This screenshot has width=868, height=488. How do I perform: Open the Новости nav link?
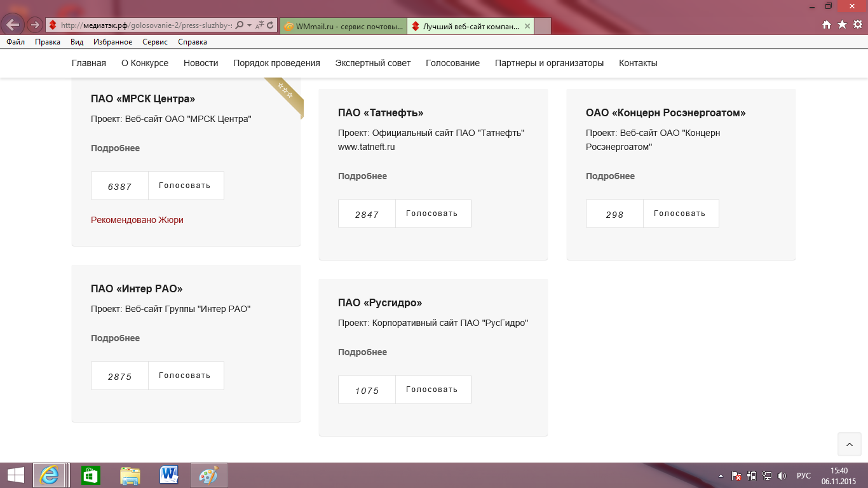tap(201, 63)
